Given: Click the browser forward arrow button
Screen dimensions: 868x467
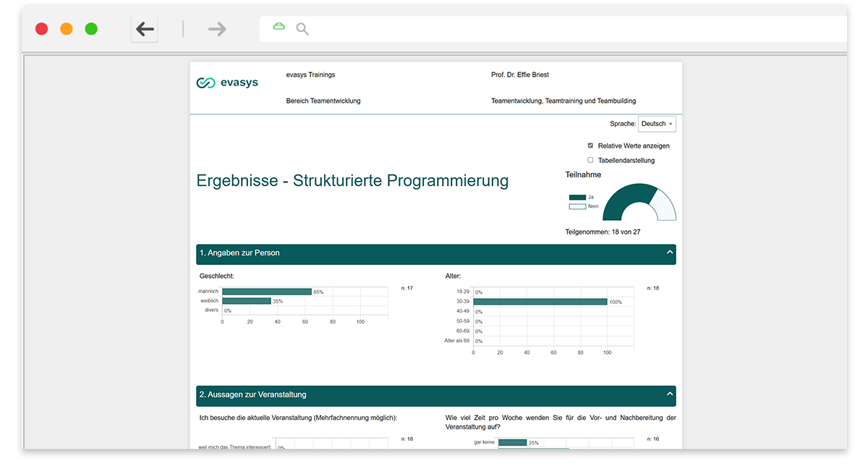Looking at the screenshot, I should click(x=217, y=29).
